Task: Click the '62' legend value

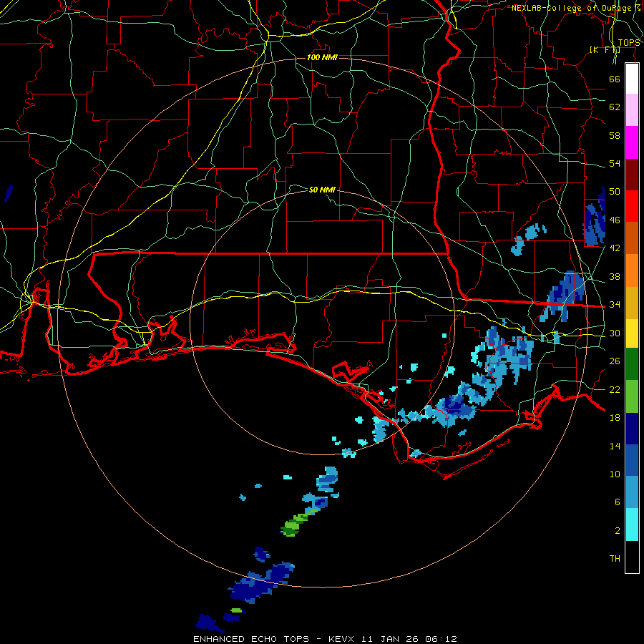Action: click(615, 107)
